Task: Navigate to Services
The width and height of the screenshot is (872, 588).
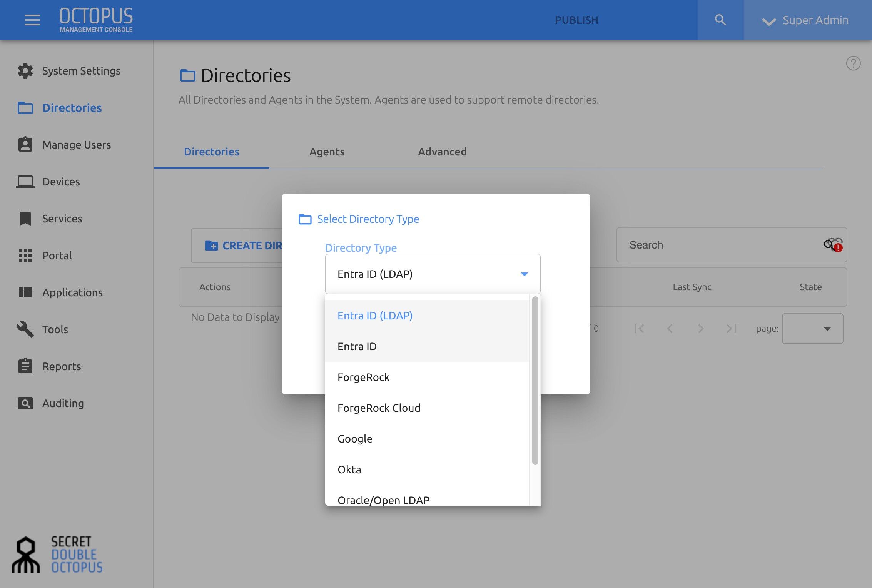Action: click(x=62, y=219)
